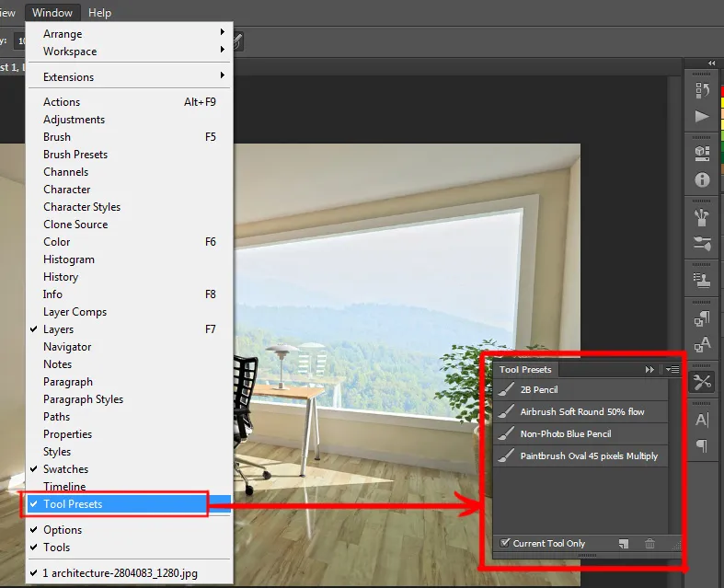Choose Color from the Window menu
The width and height of the screenshot is (724, 588).
click(x=130, y=242)
